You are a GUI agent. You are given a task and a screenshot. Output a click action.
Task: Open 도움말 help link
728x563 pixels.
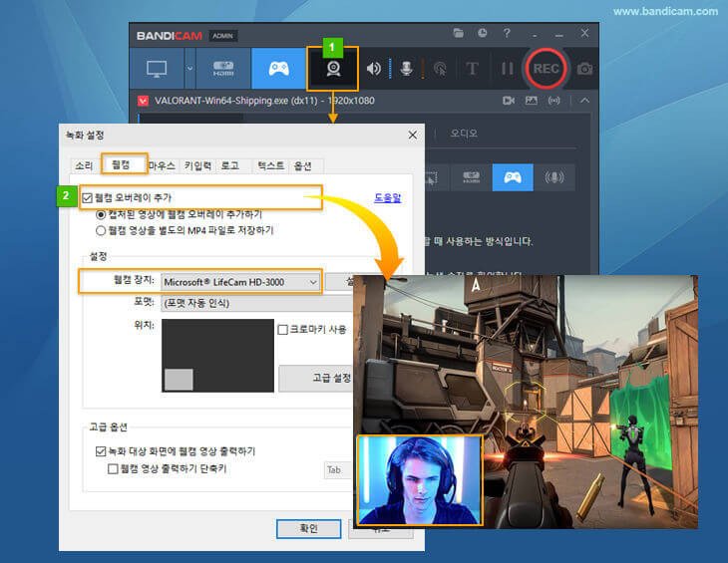point(387,197)
